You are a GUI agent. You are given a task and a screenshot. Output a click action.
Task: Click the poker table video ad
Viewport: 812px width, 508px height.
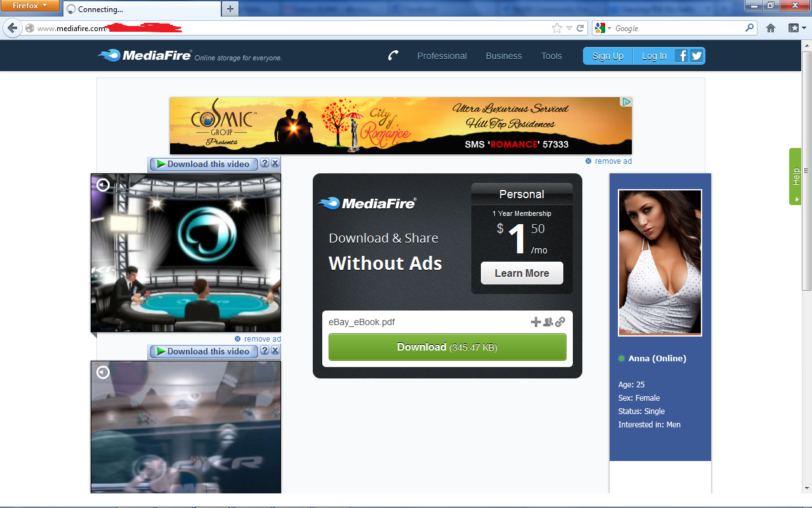186,253
